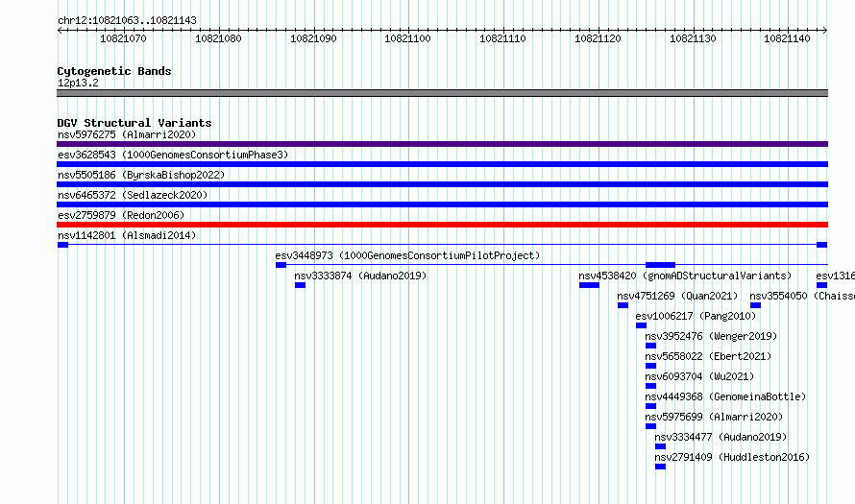Click the ruler's left arrow end
The image size is (855, 504).
(60, 31)
